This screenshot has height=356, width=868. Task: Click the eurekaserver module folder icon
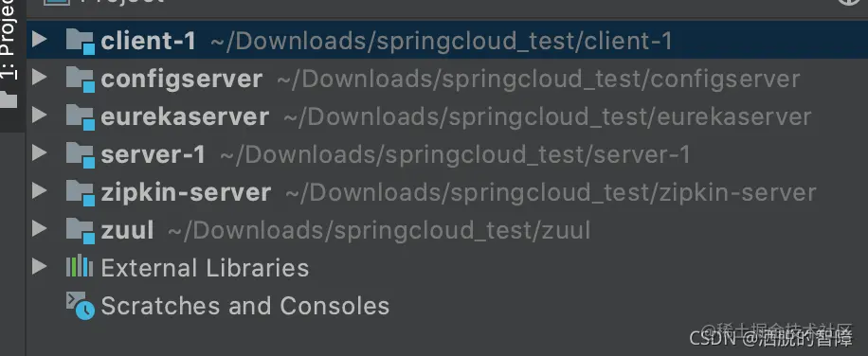(x=81, y=116)
